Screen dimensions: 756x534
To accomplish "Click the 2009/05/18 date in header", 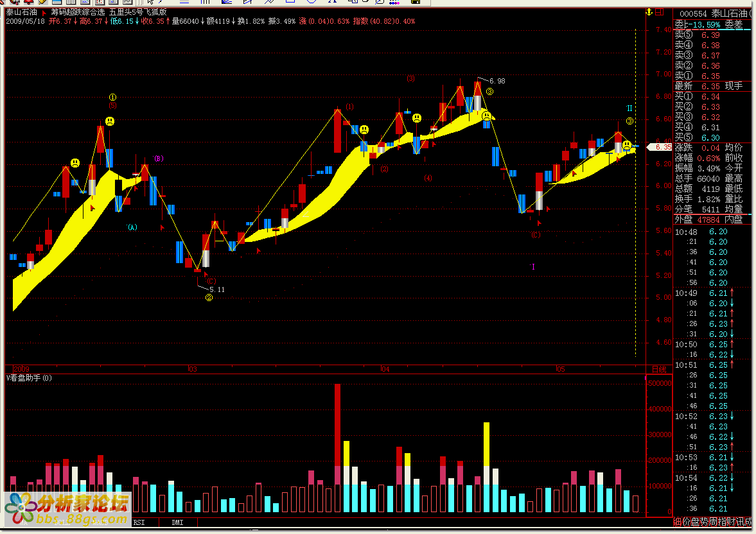I will [25, 21].
